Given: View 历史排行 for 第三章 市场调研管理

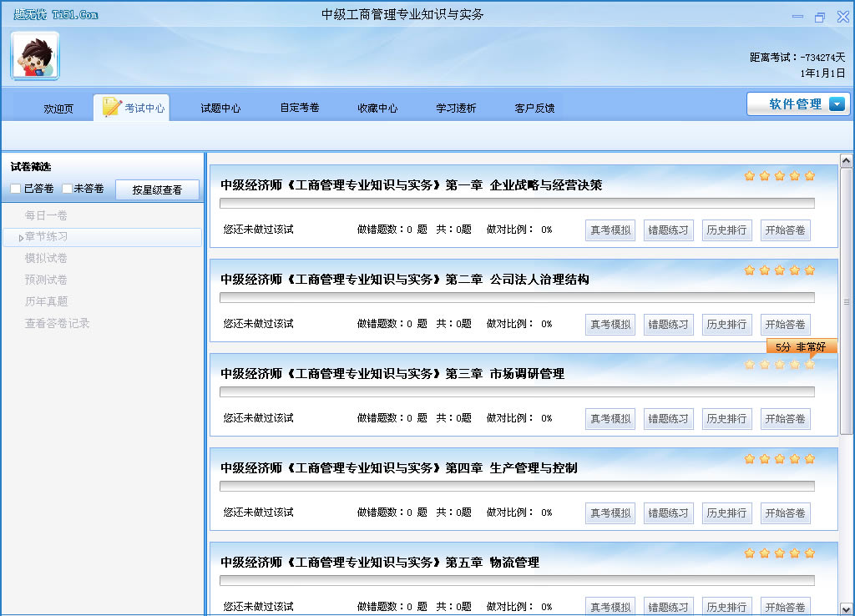Looking at the screenshot, I should tap(727, 419).
